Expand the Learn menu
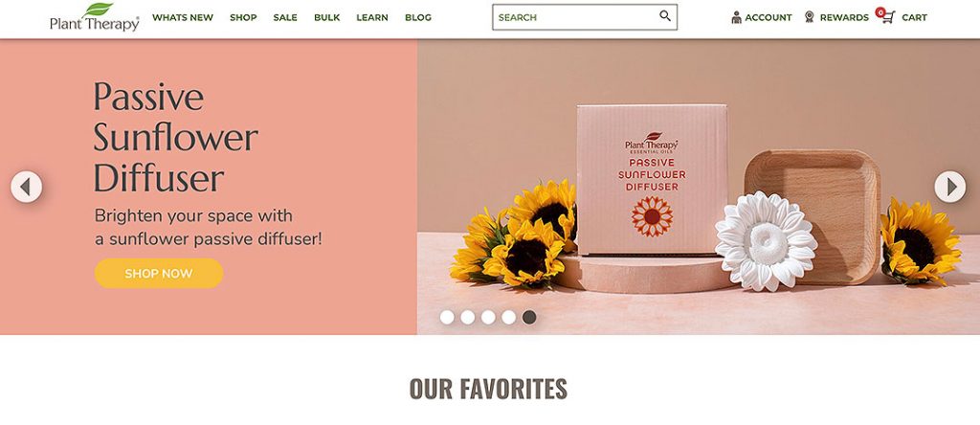 tap(372, 17)
